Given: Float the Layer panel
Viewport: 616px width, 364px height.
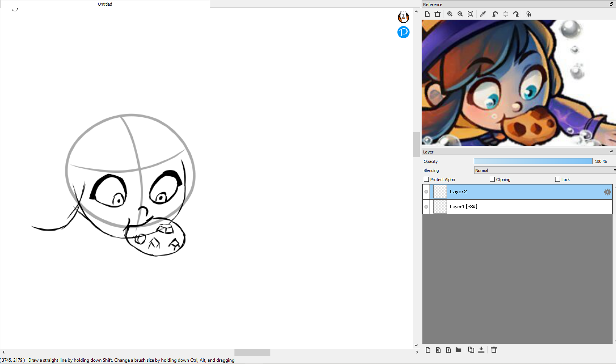Looking at the screenshot, I should 611,152.
